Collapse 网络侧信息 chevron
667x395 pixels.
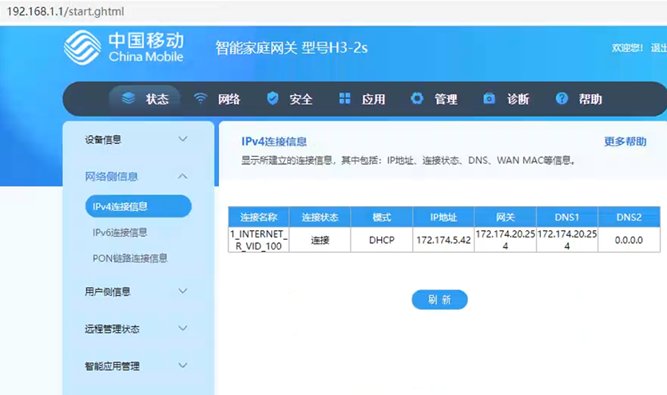(x=182, y=176)
